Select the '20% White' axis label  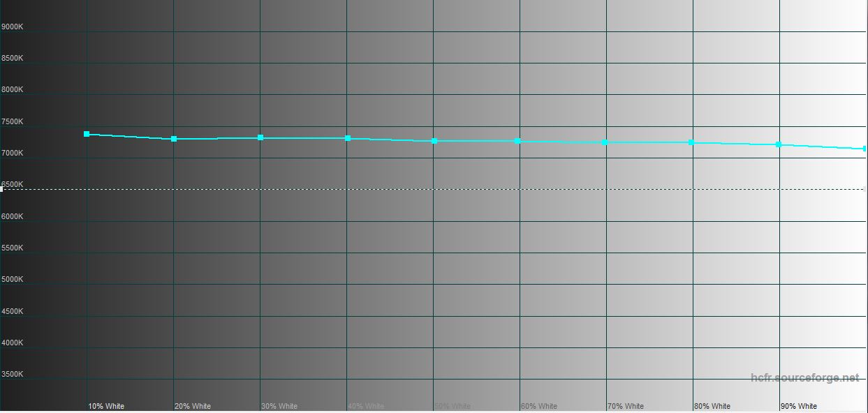193,406
